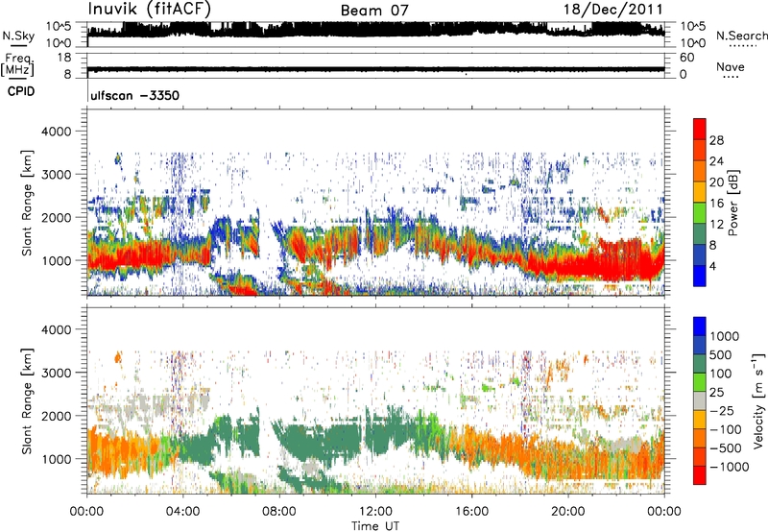The width and height of the screenshot is (768, 532).
Task: Pick the teal 100–500 velocity segment
Action: click(700, 364)
